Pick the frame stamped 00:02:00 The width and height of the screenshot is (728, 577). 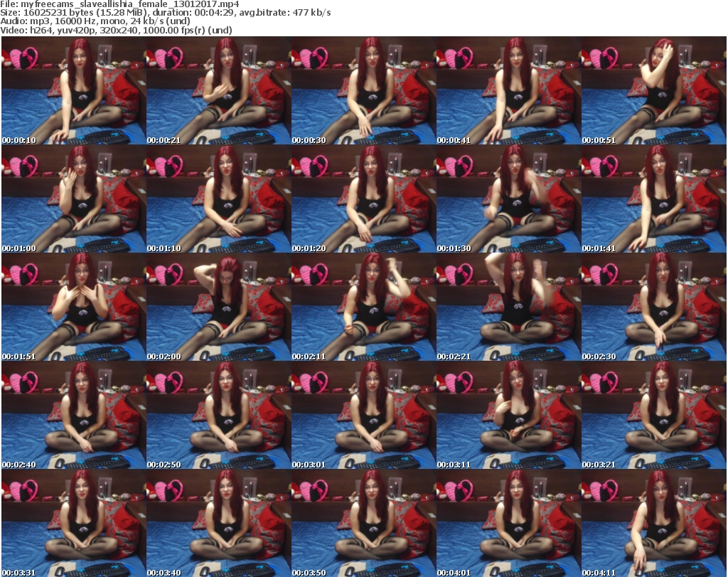pos(219,307)
